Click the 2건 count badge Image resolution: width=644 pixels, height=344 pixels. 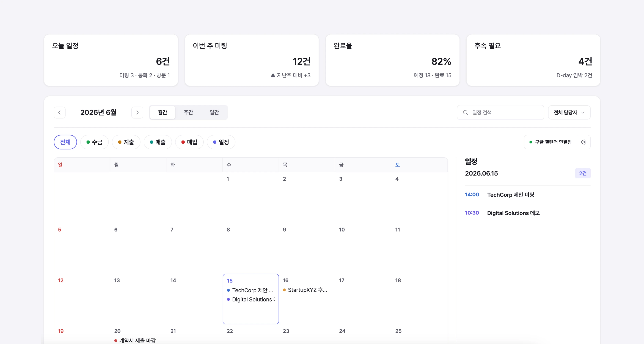583,173
